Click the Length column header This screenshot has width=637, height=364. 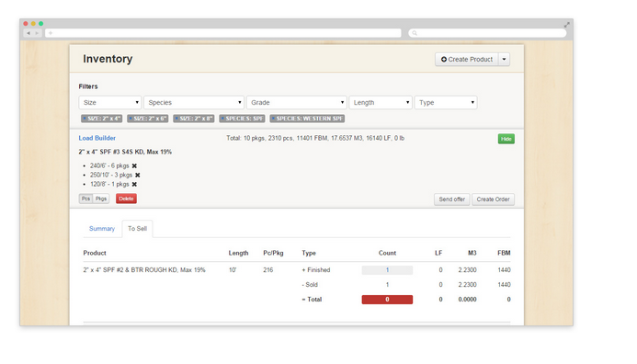[x=238, y=253]
